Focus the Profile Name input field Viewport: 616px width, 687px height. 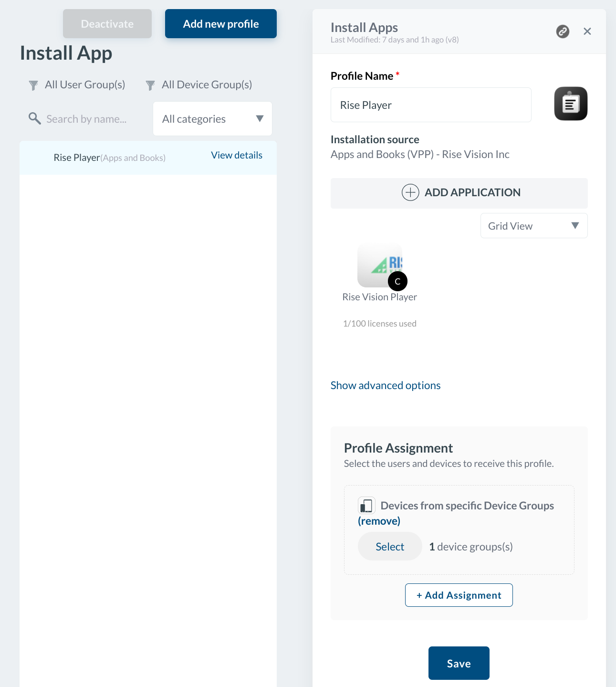coord(431,105)
